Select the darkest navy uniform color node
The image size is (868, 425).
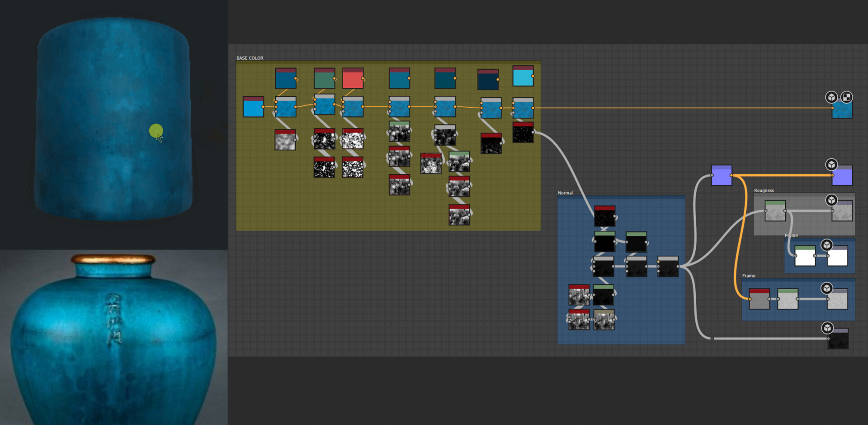[x=488, y=80]
